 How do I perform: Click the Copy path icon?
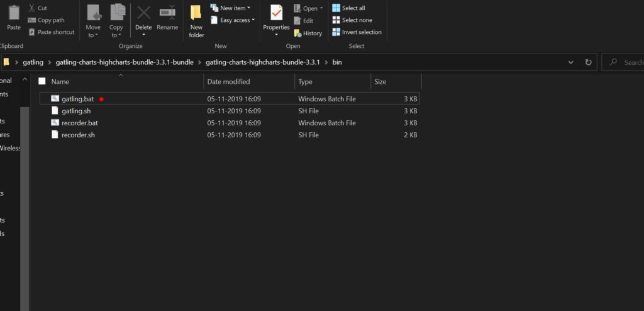coord(31,20)
